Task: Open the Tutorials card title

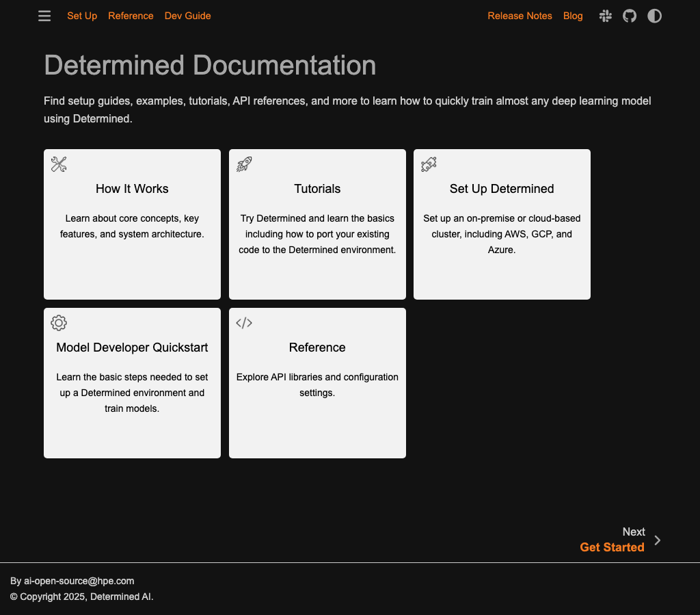Action: (317, 189)
